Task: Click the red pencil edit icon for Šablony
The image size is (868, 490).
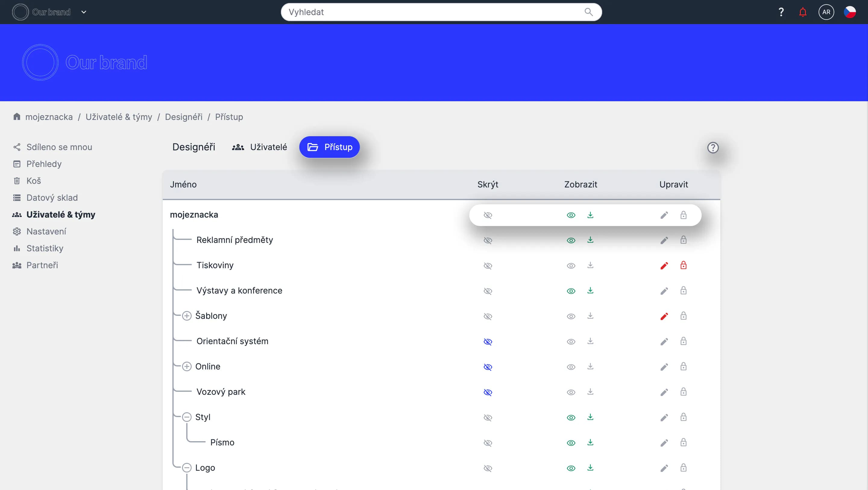Action: point(664,316)
